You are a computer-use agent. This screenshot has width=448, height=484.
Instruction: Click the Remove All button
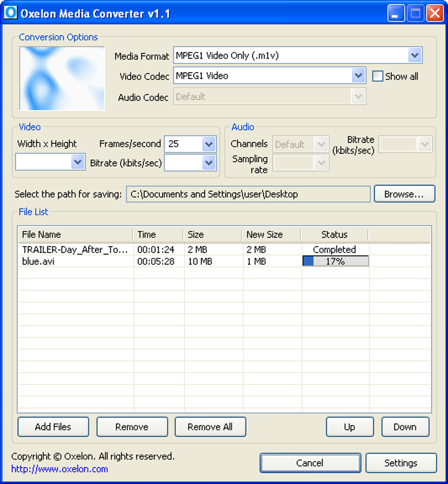(x=210, y=427)
